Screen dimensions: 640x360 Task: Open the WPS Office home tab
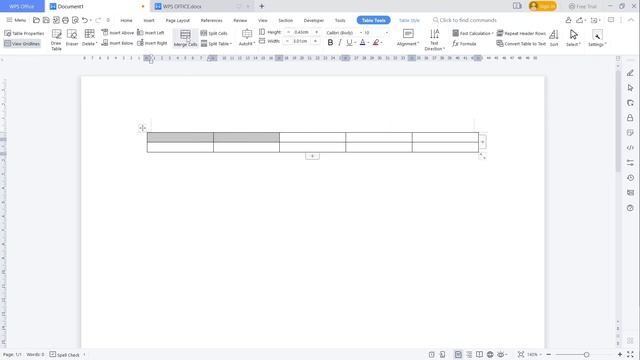point(22,6)
